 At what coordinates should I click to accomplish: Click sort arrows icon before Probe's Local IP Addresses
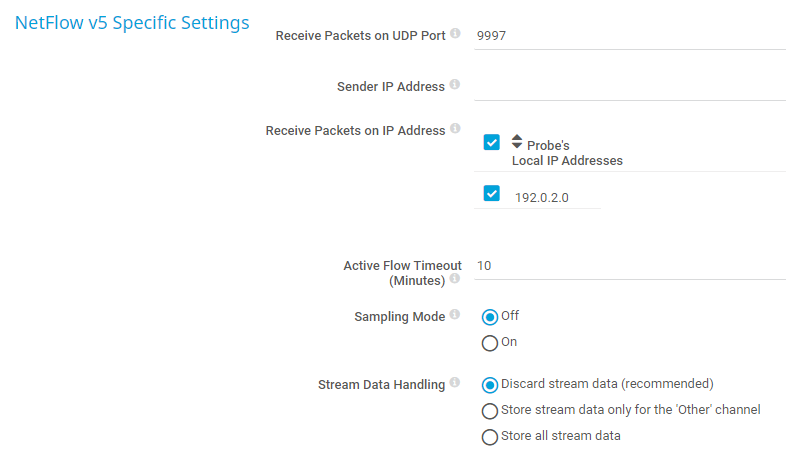pyautogui.click(x=517, y=142)
